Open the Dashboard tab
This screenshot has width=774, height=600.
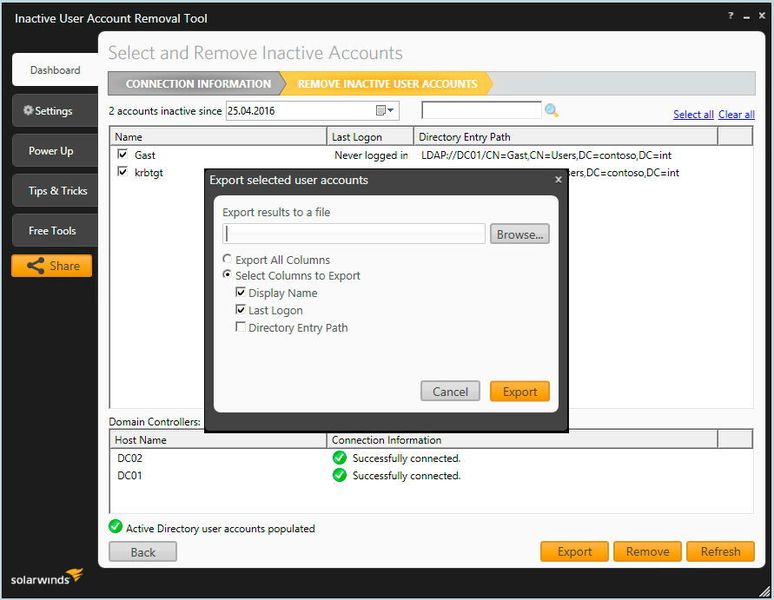55,70
